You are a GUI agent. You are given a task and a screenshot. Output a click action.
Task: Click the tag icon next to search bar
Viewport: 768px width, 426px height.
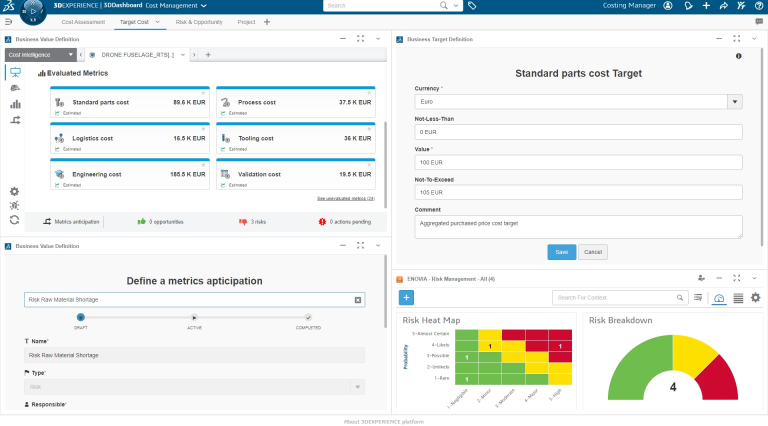472,6
